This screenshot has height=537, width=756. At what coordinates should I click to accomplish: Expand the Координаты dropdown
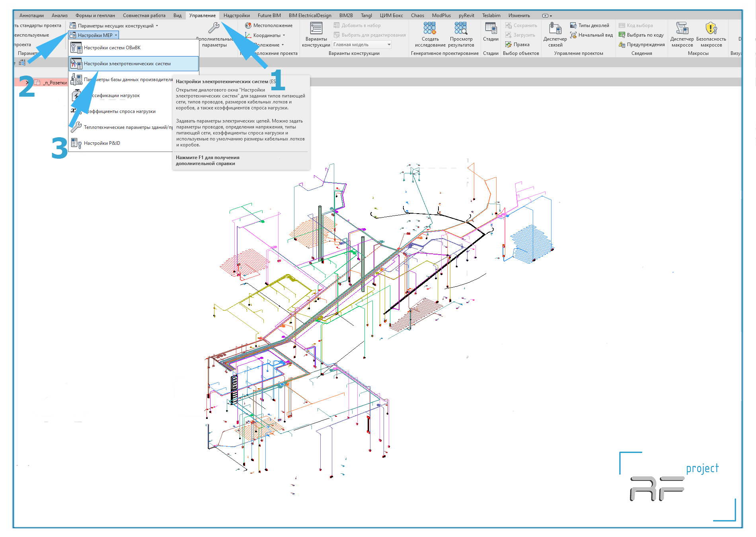tap(284, 35)
